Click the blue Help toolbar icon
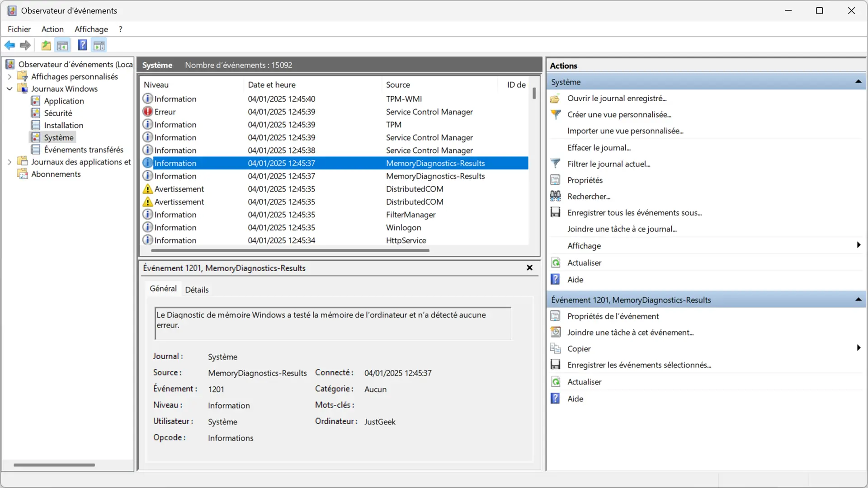 tap(82, 45)
